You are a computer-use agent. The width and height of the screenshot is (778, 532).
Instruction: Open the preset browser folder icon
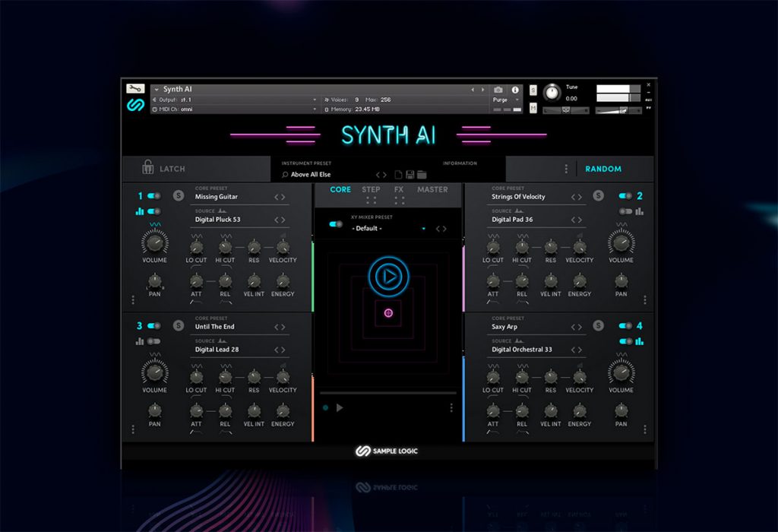point(422,175)
